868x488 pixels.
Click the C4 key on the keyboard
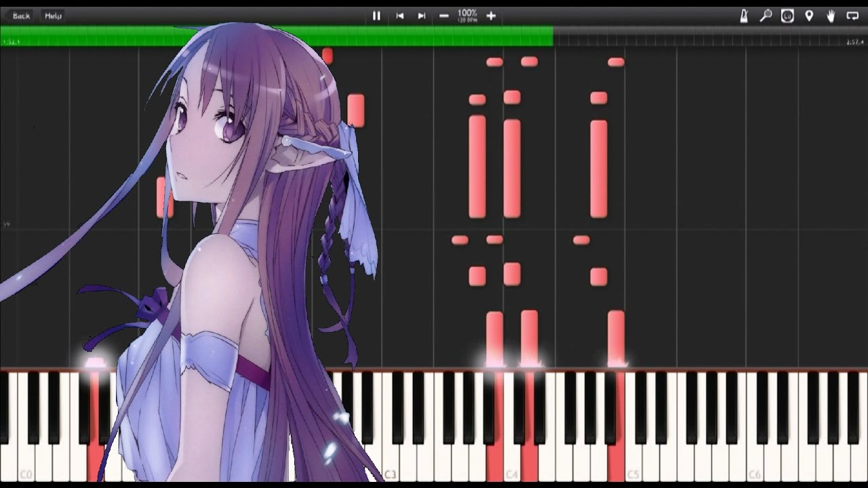point(511,427)
